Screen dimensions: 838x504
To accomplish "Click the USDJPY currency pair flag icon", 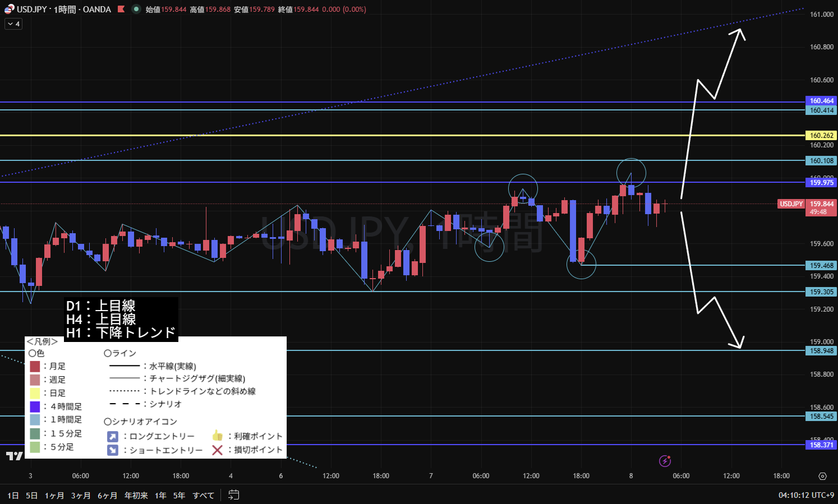I will (9, 10).
